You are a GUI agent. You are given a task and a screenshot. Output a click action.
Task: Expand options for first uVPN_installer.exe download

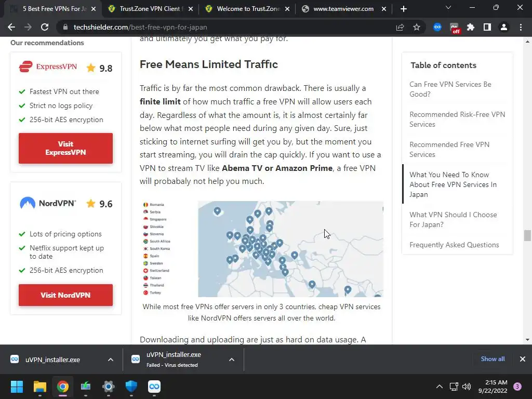click(x=111, y=360)
